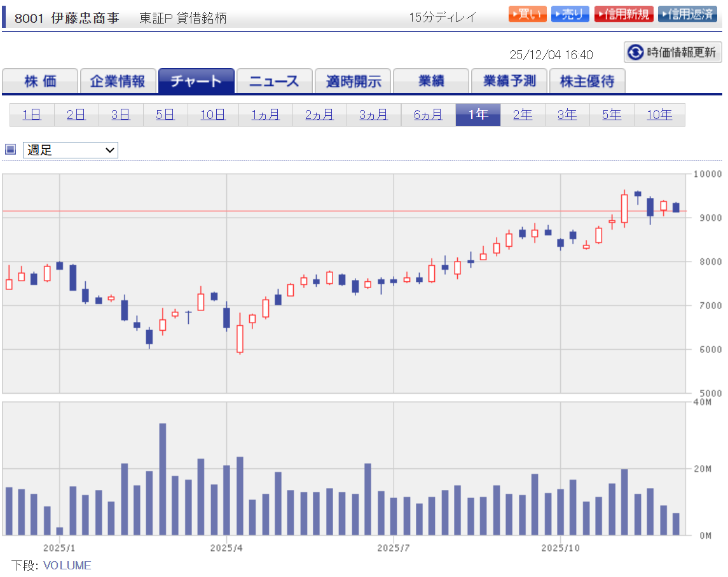Open the 株主優待 tab
This screenshot has width=728, height=577.
[586, 81]
